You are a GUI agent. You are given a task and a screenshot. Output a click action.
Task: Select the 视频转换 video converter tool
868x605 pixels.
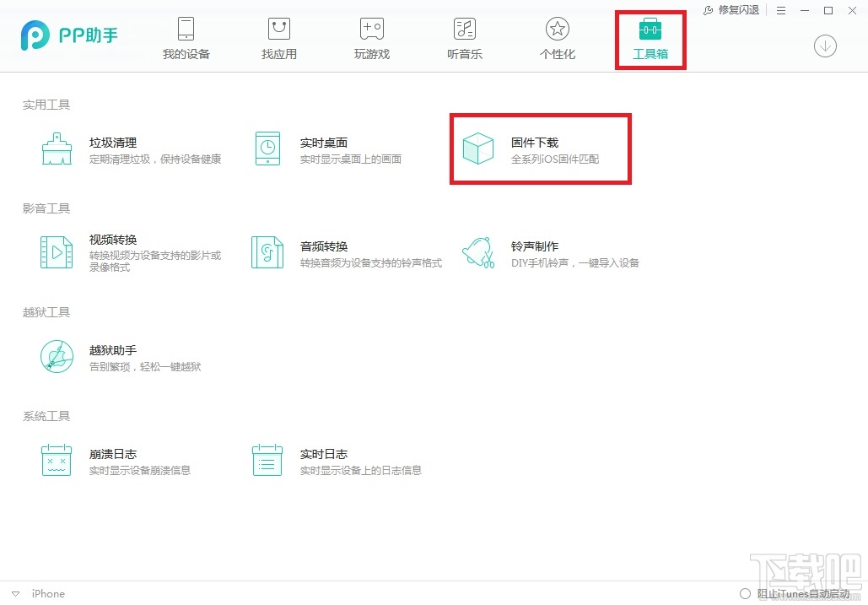click(x=112, y=247)
